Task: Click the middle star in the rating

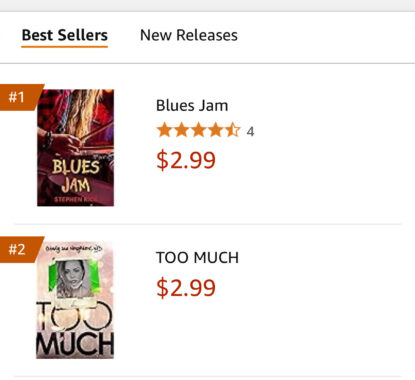Action: pyautogui.click(x=198, y=130)
